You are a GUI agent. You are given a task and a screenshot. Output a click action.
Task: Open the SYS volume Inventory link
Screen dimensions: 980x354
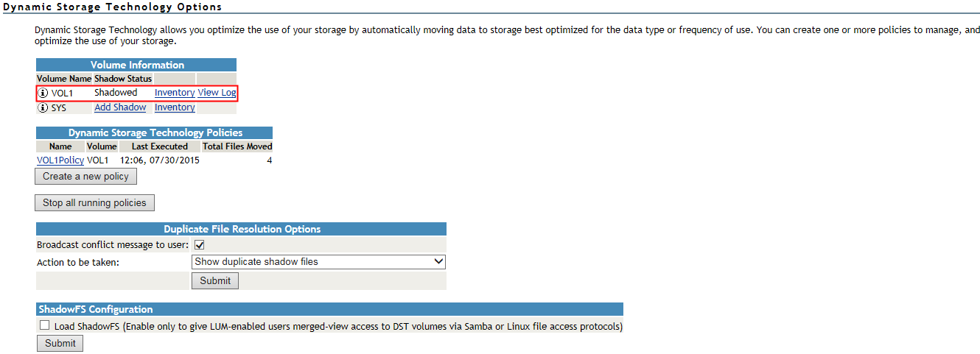pos(175,107)
